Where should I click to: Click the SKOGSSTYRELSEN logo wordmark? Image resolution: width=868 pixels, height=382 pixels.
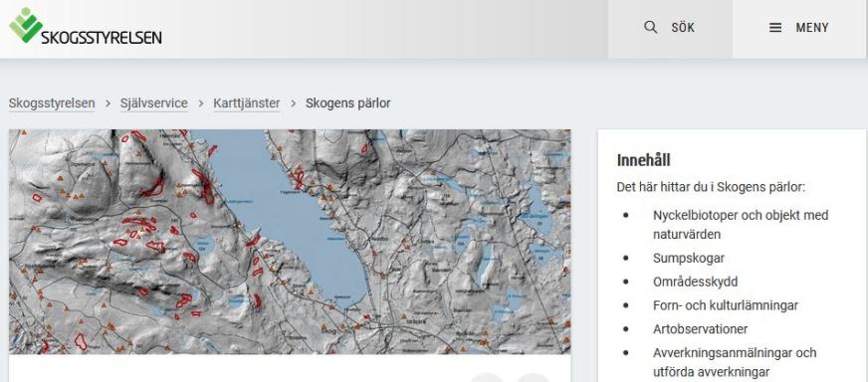[x=102, y=37]
